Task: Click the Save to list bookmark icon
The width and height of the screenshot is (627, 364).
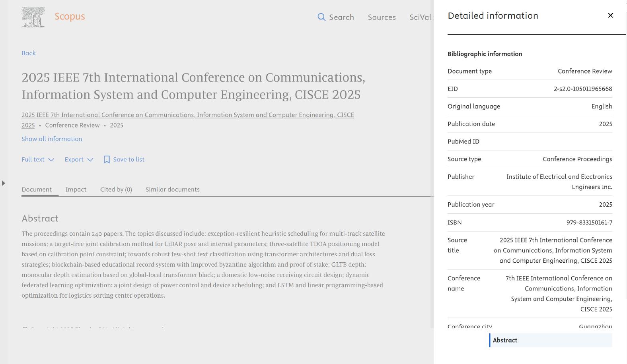Action: [107, 160]
